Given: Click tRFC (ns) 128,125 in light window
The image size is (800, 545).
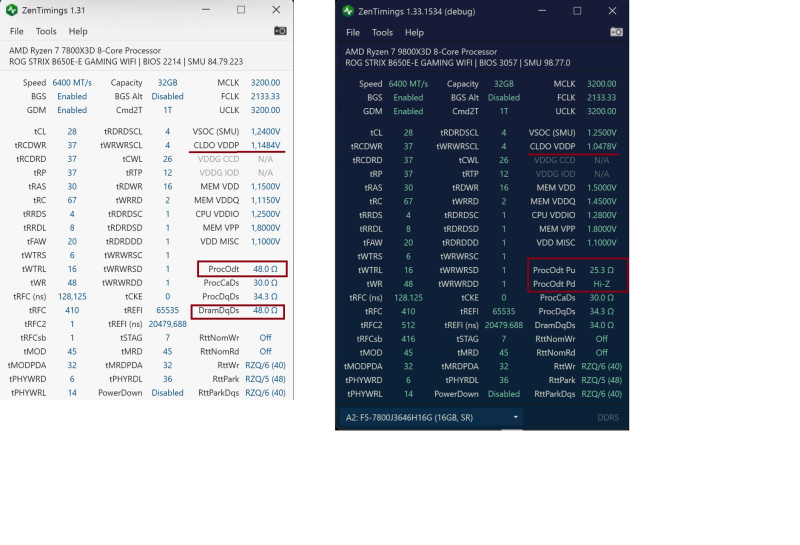Looking at the screenshot, I should pyautogui.click(x=72, y=296).
